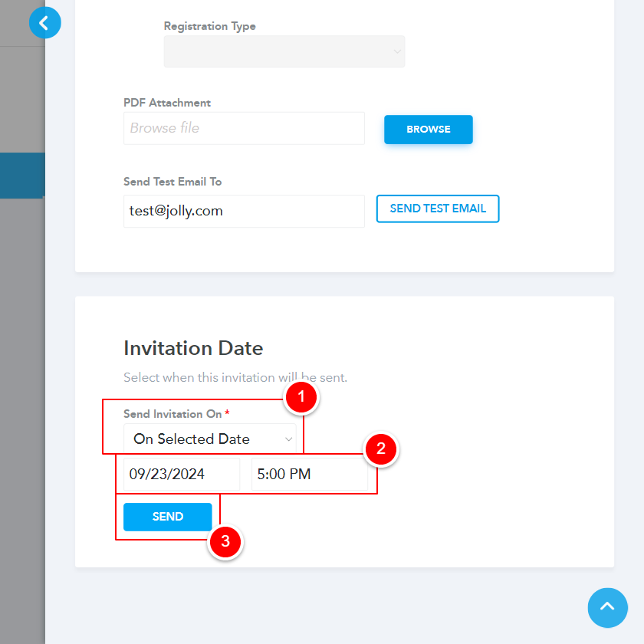
Task: Click the Invitation Date section heading
Action: pos(193,348)
